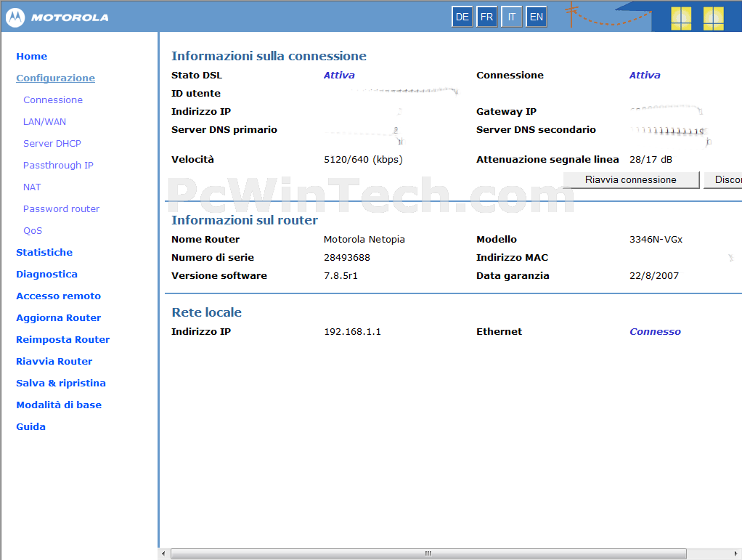Open Diagnostica page
Screen dimensions: 742x560
pos(46,274)
